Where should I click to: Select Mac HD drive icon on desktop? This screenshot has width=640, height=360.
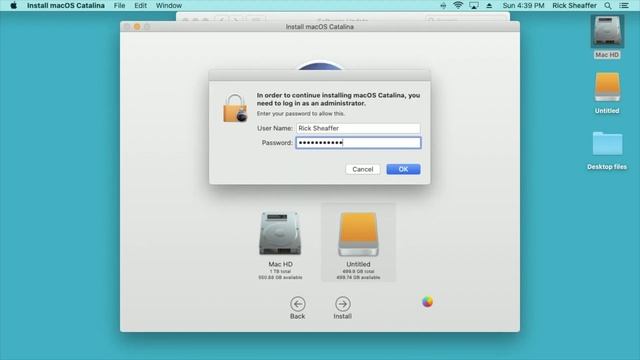[x=607, y=32]
